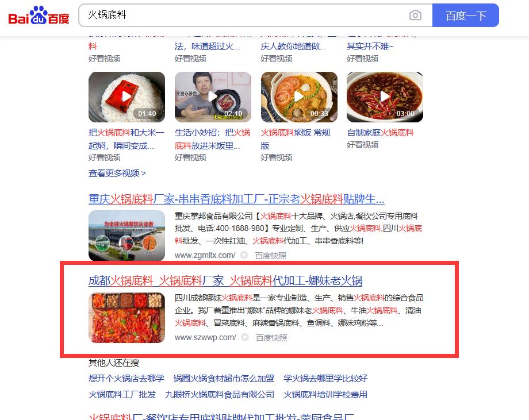This screenshot has height=420, width=529.
Task: Click the shield icon next to www.szwwp.com
Action: (x=245, y=337)
